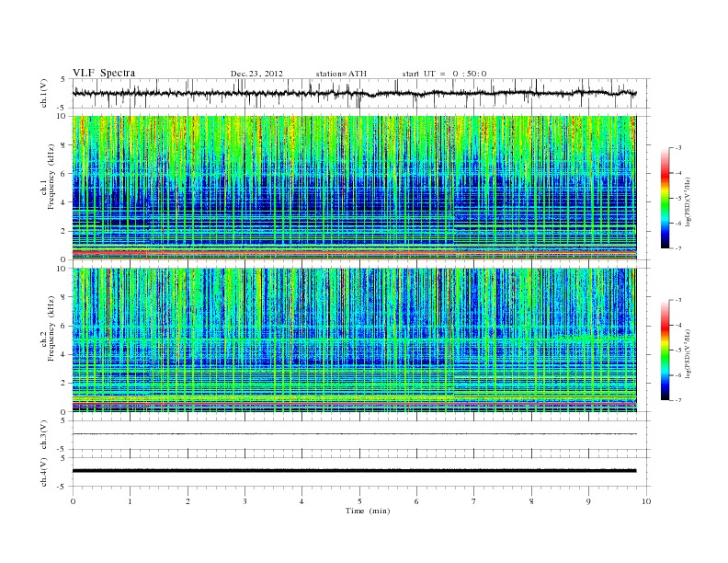Click the ch.2 "Frequency (kHz)" axis label

coord(51,327)
